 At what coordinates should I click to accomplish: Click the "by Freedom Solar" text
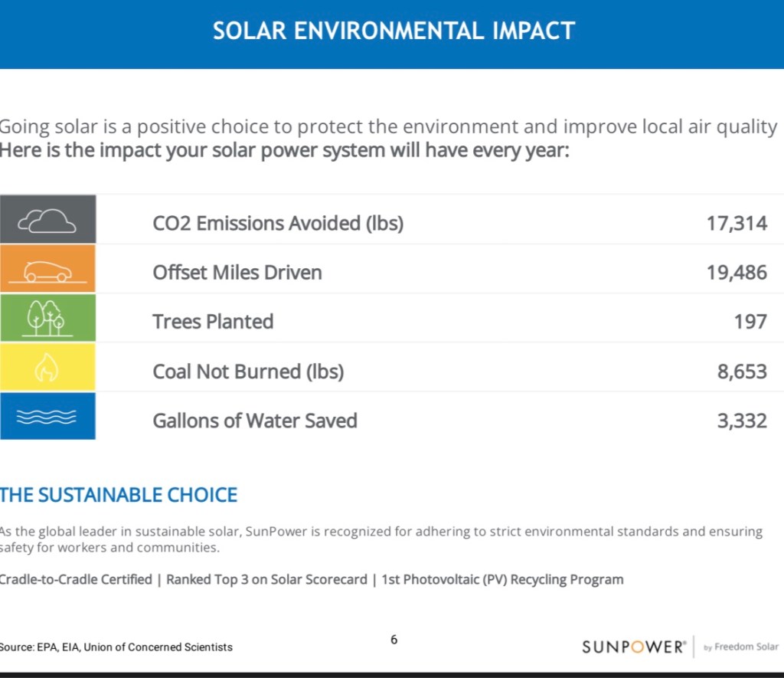click(740, 647)
